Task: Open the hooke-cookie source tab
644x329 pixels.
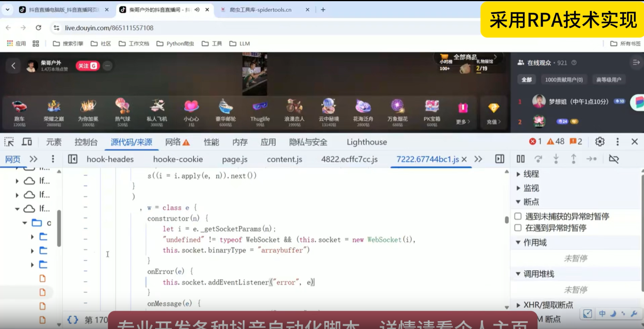Action: [178, 159]
